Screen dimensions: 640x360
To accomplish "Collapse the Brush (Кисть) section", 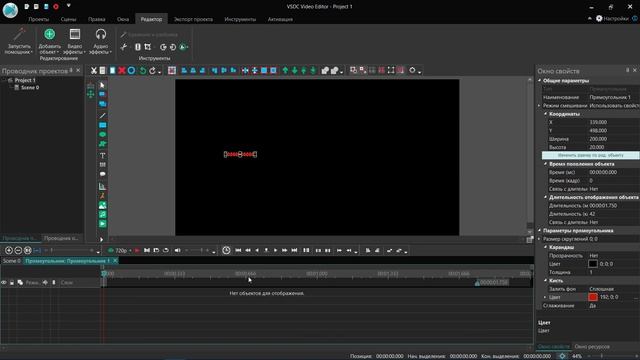I will 545,281.
